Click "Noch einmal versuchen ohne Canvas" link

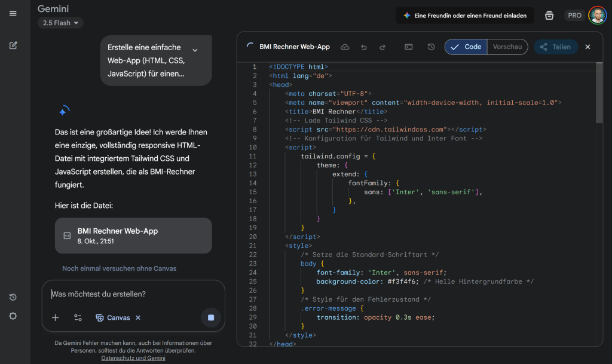pyautogui.click(x=119, y=268)
